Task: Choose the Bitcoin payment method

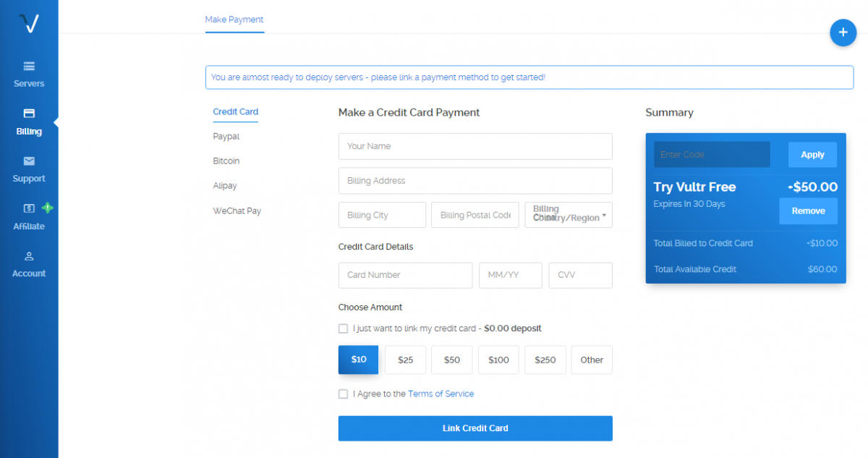Action: click(x=226, y=161)
